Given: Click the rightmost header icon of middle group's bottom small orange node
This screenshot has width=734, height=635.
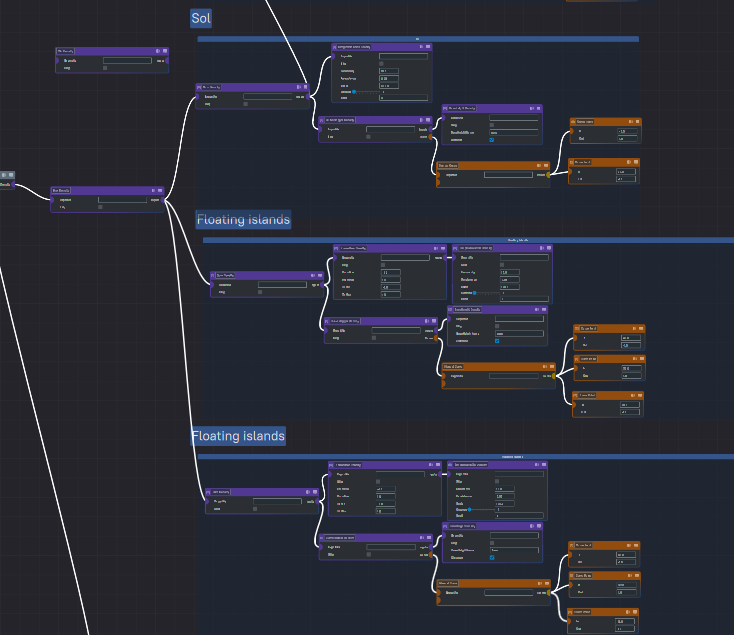Looking at the screenshot, I should coord(640,395).
